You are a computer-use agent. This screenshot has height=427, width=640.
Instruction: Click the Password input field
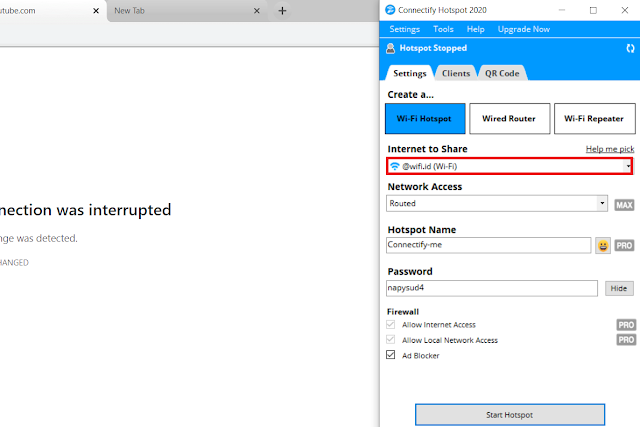491,288
